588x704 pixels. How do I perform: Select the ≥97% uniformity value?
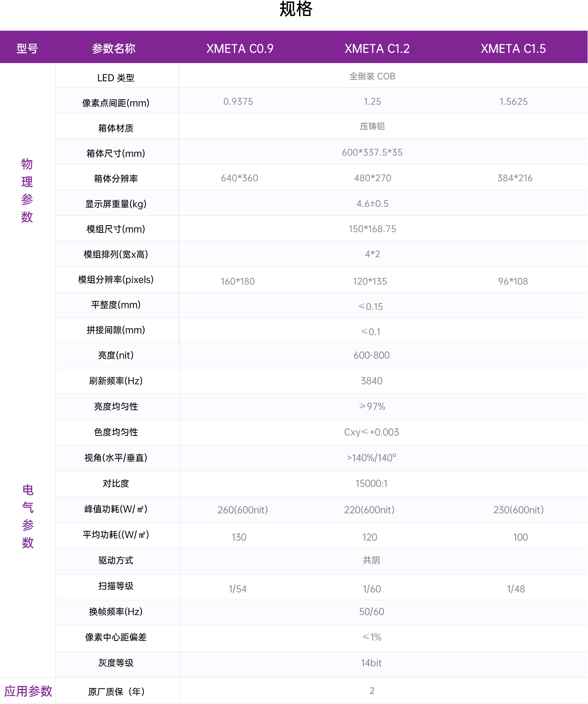coord(372,407)
